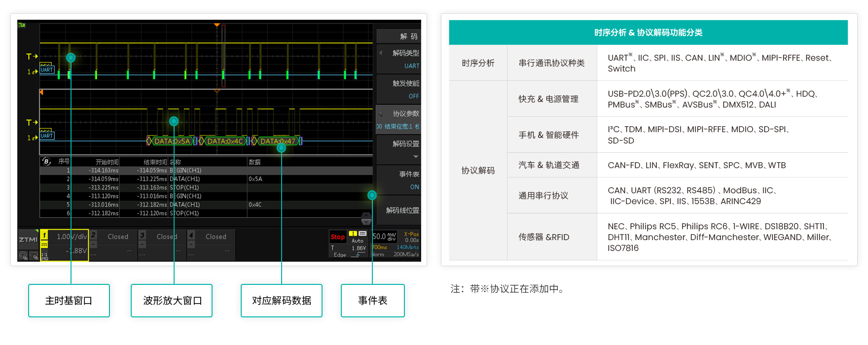Click the bus 'B' icon in event table header
This screenshot has height=345, width=868.
tap(46, 162)
